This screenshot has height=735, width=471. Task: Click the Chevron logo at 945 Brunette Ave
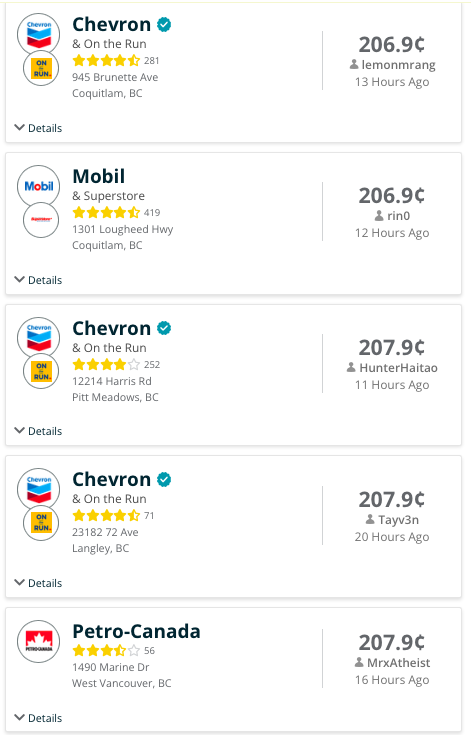tap(38, 35)
